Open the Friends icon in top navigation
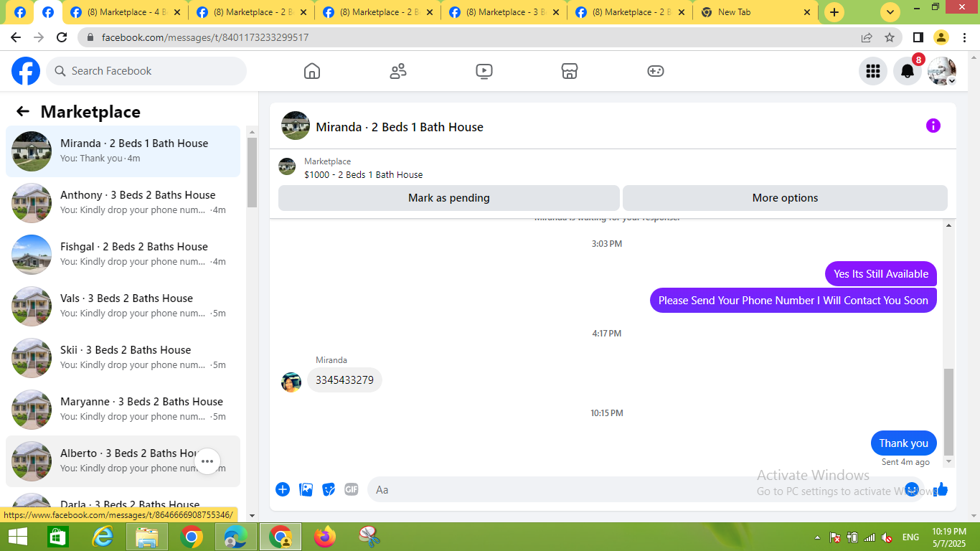The image size is (980, 551). click(398, 71)
